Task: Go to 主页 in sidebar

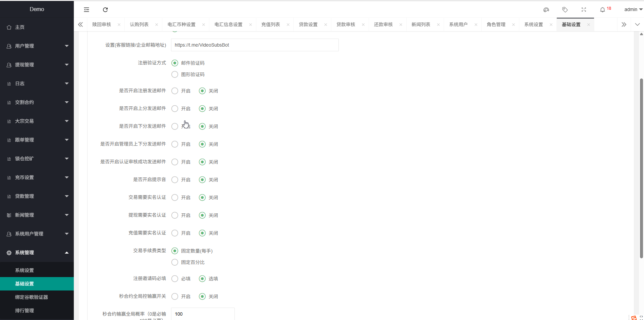Action: 20,27
